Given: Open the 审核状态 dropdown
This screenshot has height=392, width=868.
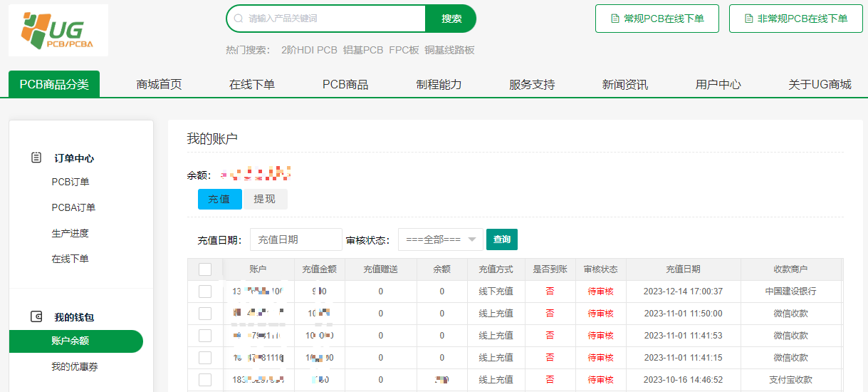Looking at the screenshot, I should 441,239.
